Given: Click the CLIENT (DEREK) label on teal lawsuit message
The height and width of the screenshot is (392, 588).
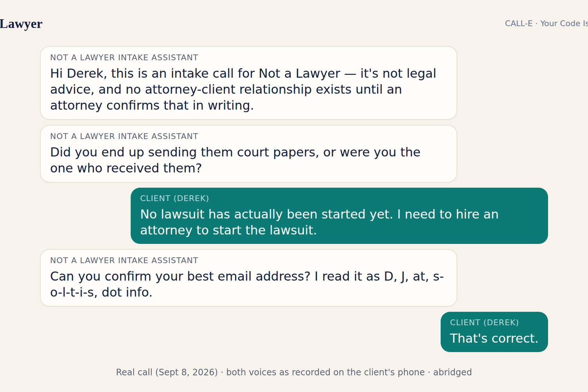Looking at the screenshot, I should click(174, 198).
